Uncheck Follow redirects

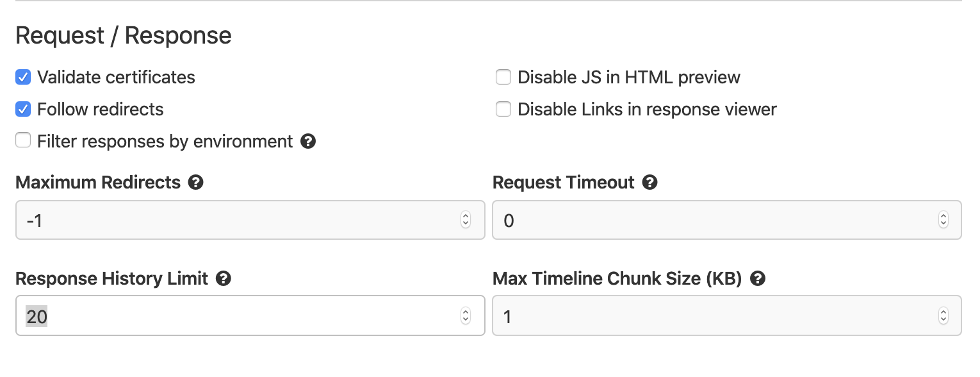[x=23, y=109]
